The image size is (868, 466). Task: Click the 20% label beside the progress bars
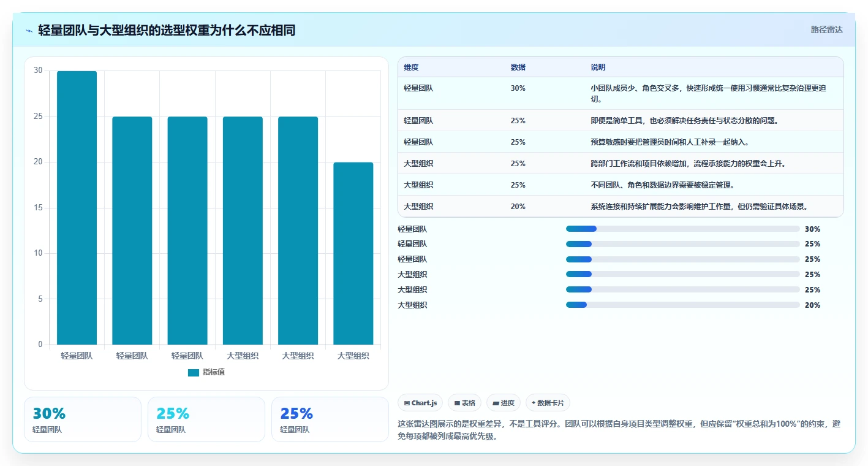tap(812, 305)
